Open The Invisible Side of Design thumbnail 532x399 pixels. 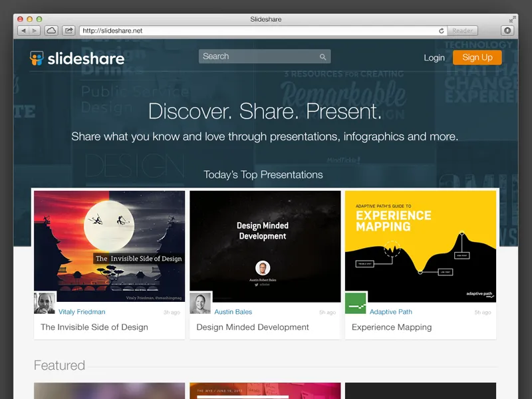click(x=109, y=246)
